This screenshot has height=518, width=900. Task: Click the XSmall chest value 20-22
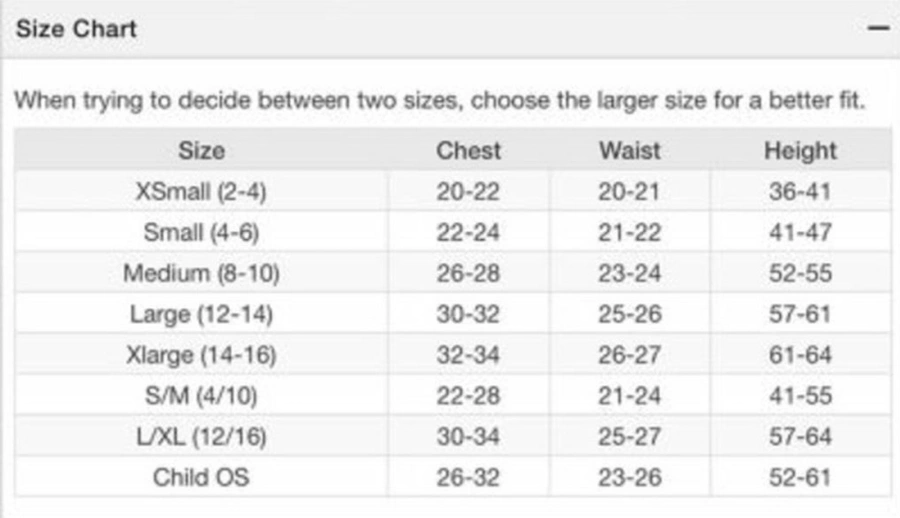[468, 192]
